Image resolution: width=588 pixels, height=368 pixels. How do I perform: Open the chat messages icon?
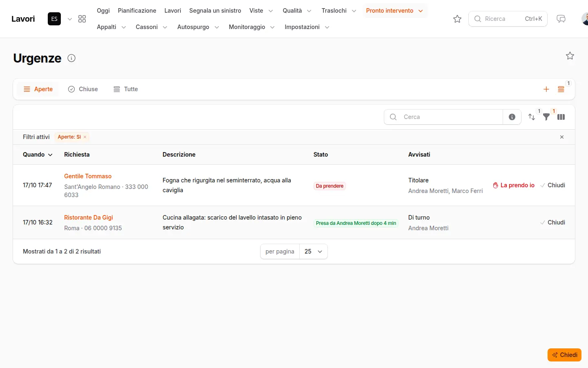[561, 19]
